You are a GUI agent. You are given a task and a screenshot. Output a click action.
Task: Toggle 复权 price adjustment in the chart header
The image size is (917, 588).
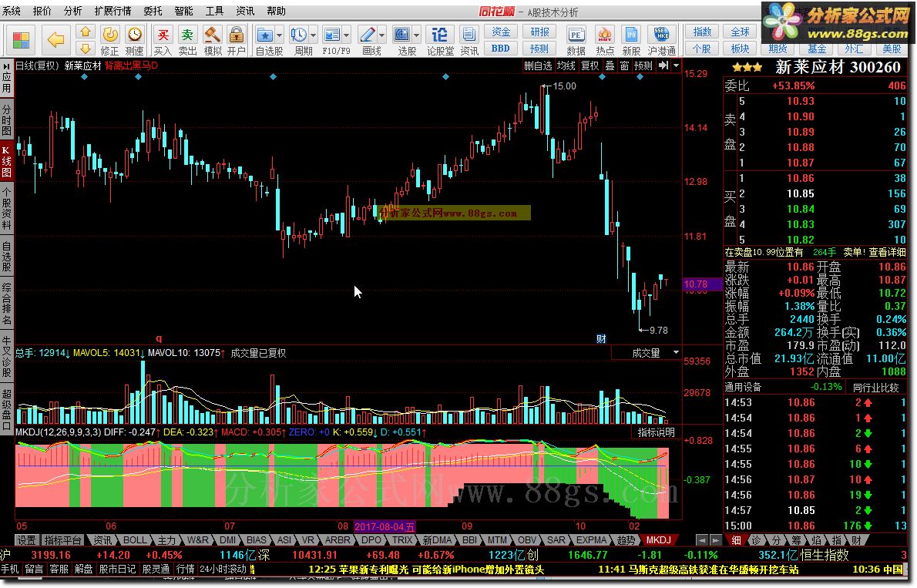[x=589, y=66]
